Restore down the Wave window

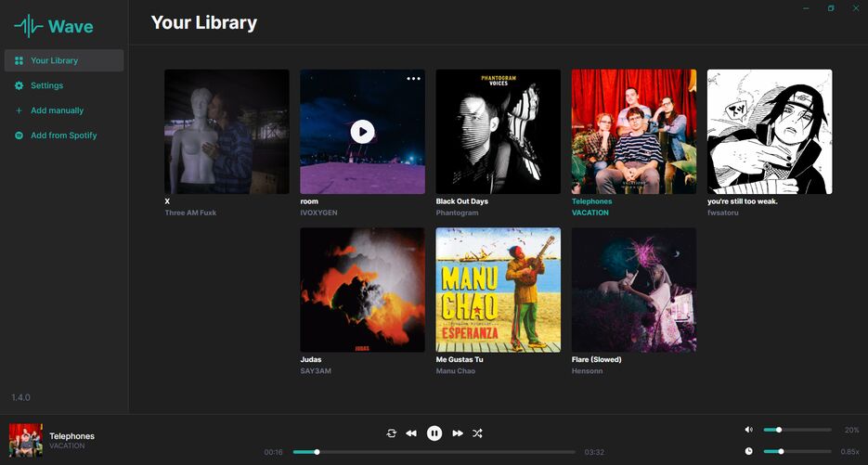tap(831, 8)
